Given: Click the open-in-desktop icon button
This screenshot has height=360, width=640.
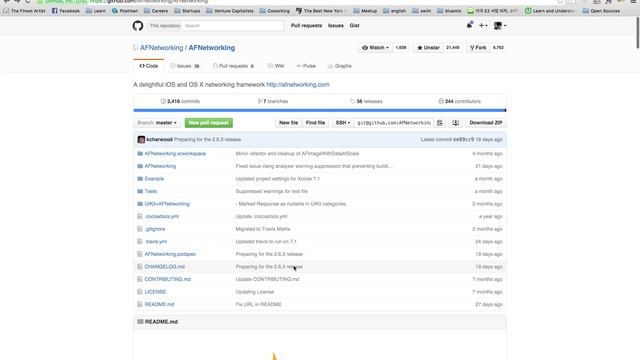Looking at the screenshot, I should coord(456,123).
